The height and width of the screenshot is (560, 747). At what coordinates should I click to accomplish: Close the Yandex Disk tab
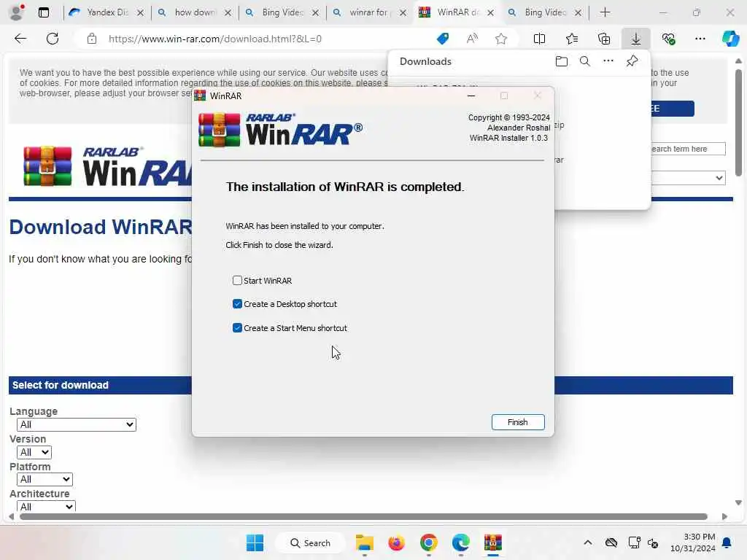[x=140, y=13]
